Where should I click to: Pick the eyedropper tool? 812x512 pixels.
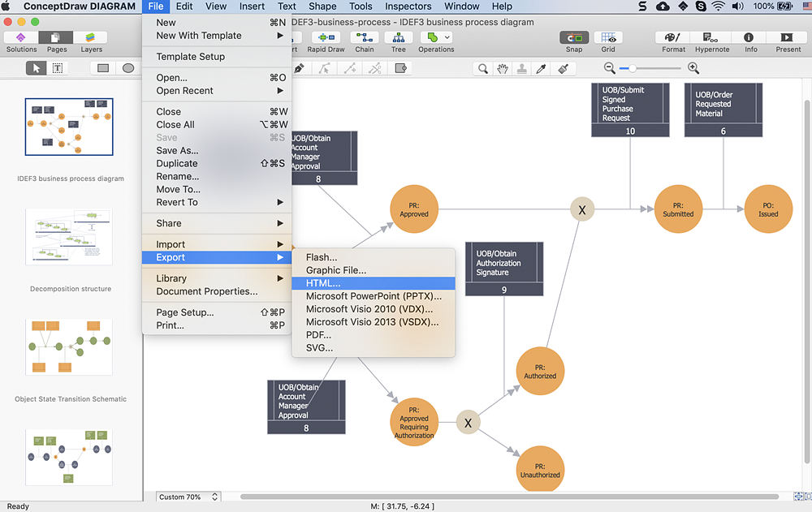[x=542, y=69]
